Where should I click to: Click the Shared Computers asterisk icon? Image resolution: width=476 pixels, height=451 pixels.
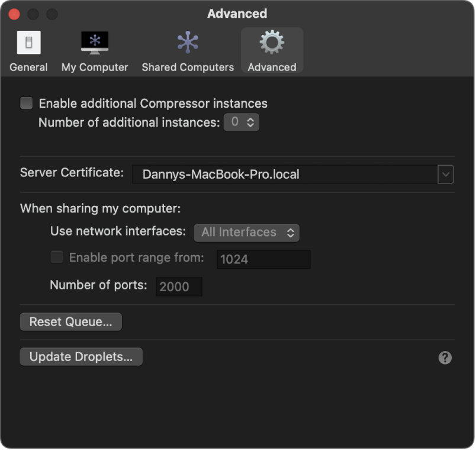187,41
